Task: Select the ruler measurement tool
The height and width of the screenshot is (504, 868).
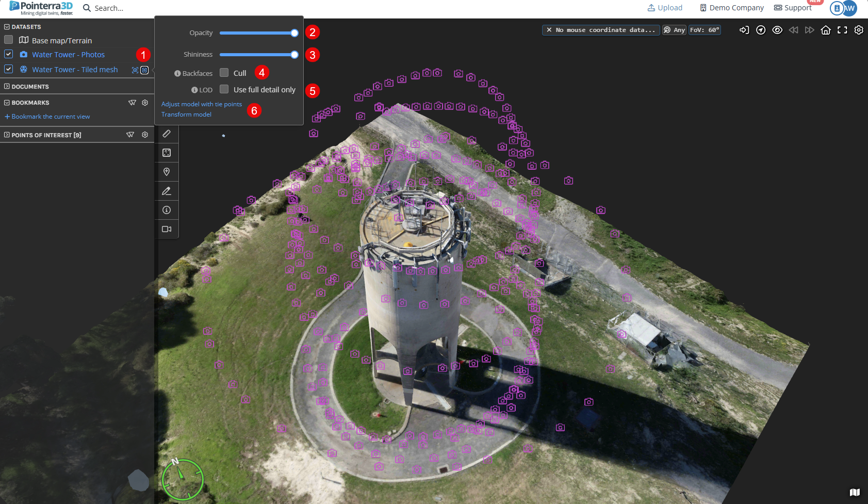Action: point(167,134)
